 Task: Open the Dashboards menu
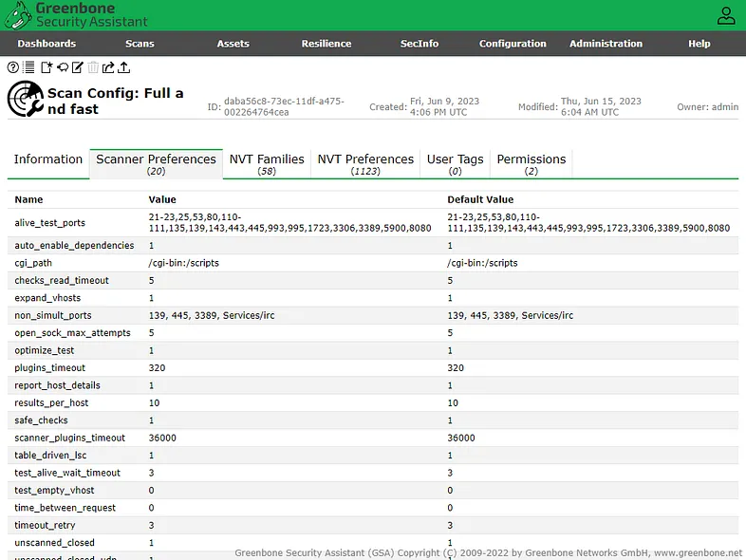coord(47,44)
